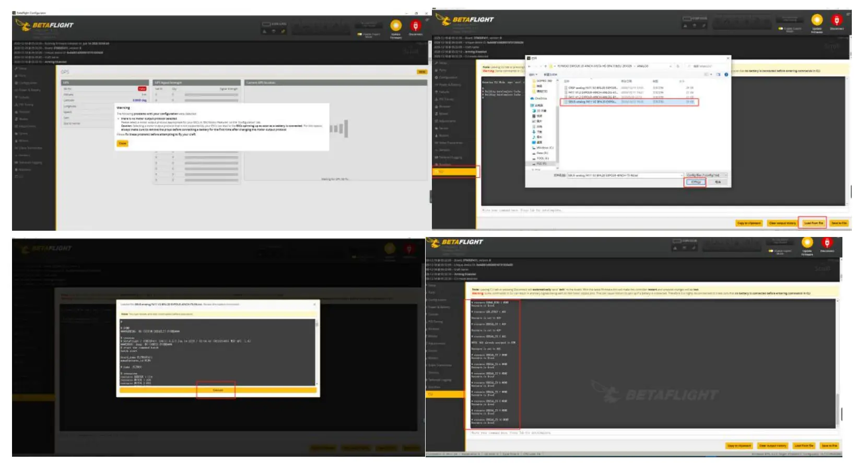Toggle Expert Mode in CLI output window
The width and height of the screenshot is (868, 463).
point(771,251)
